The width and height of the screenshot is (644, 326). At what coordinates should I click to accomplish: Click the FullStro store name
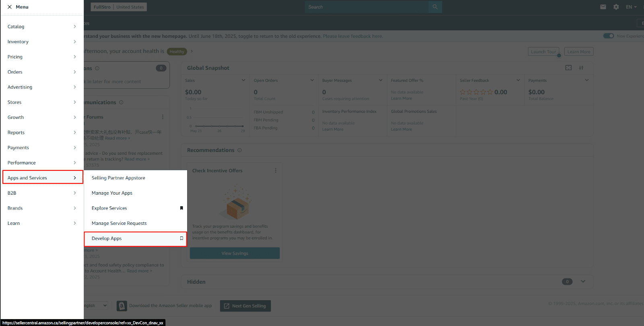click(102, 7)
